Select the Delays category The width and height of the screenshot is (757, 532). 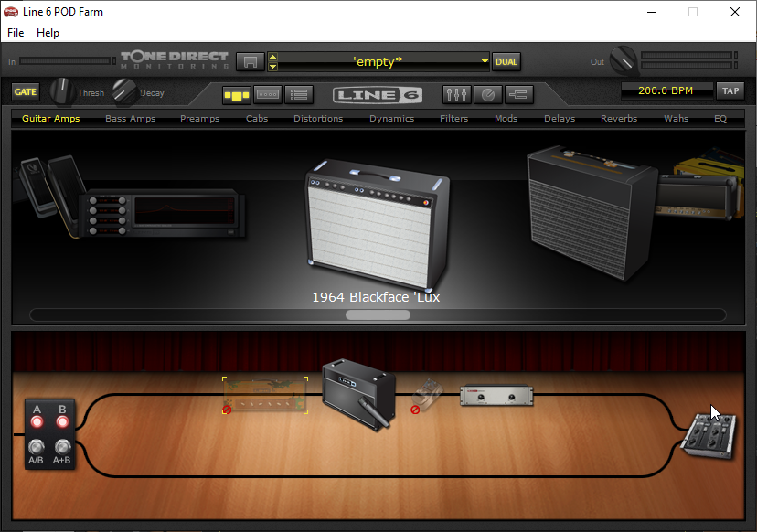(560, 118)
